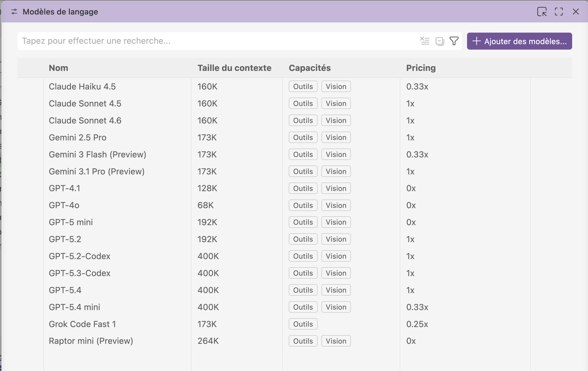
Task: Select the GPT-5.2-Codex model name
Action: click(80, 256)
